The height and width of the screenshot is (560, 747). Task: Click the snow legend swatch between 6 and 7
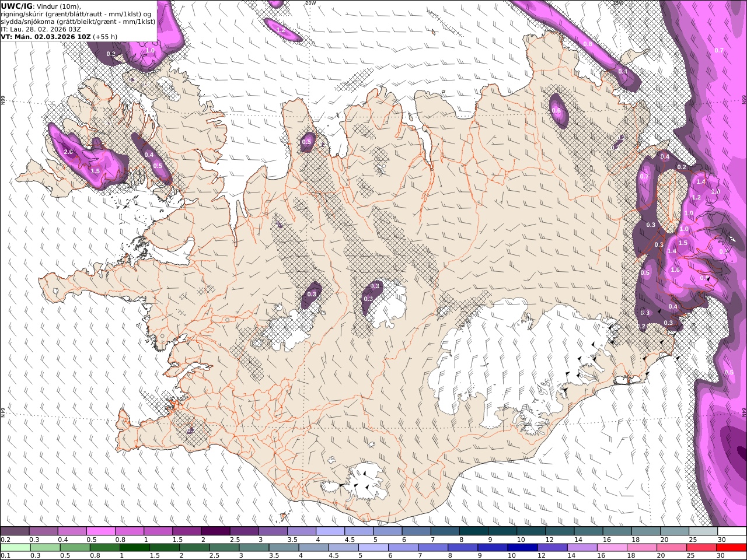[416, 531]
